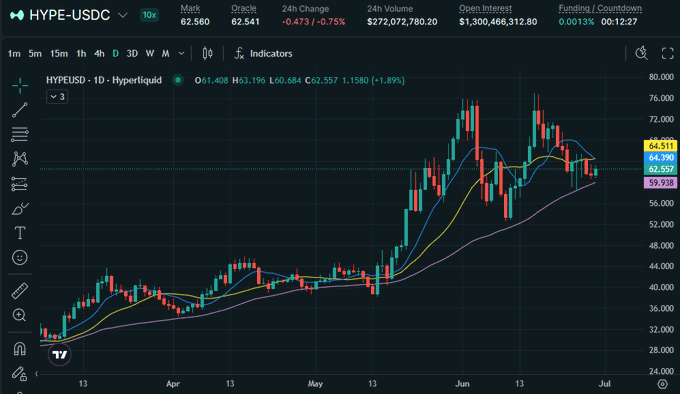Toggle lock all drawing tools

click(20, 373)
